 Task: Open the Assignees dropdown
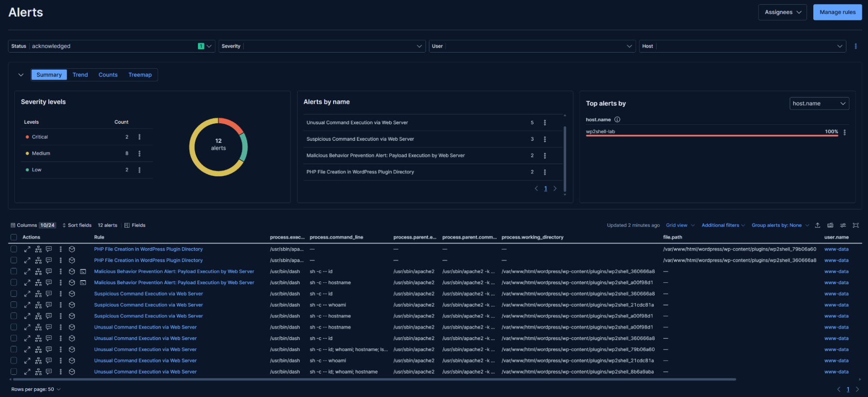click(x=782, y=12)
